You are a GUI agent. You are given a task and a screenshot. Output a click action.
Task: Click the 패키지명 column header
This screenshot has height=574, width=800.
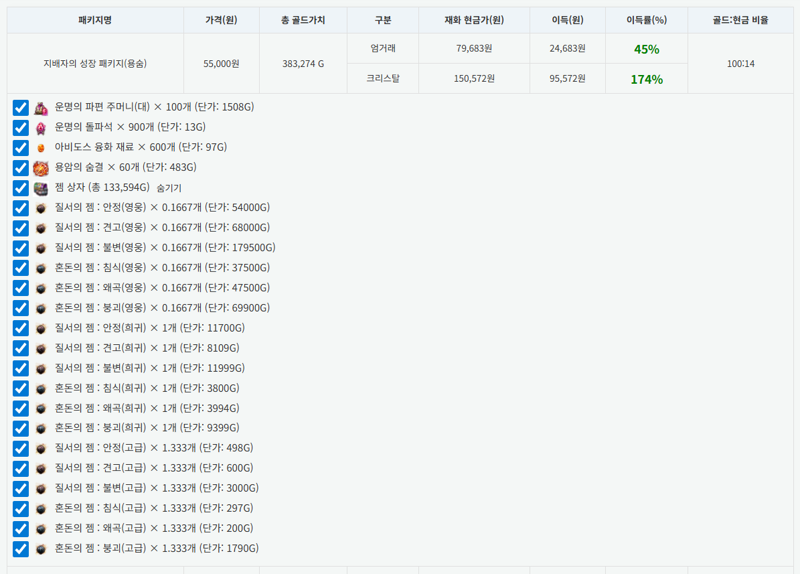(x=95, y=20)
